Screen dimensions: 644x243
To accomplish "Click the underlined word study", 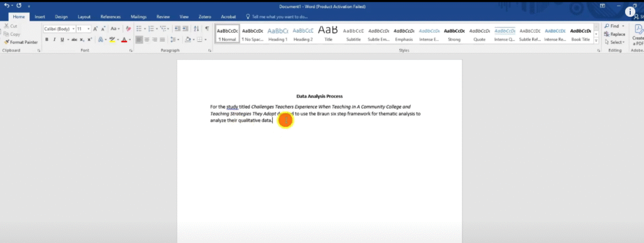I will pyautogui.click(x=232, y=107).
